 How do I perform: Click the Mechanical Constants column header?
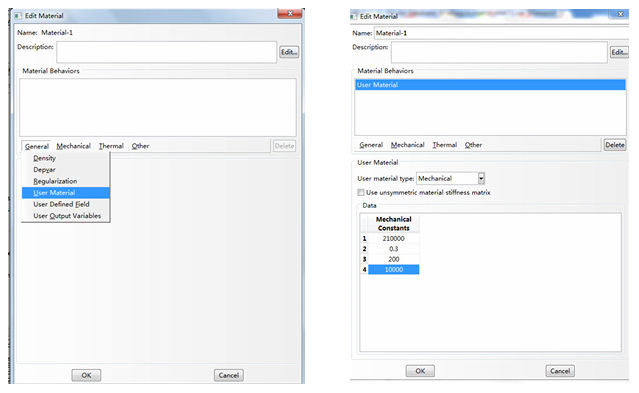(394, 223)
